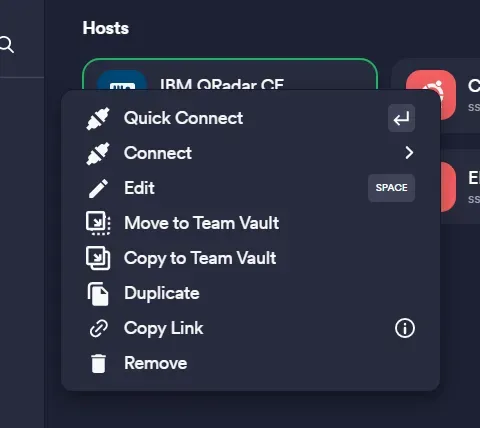The height and width of the screenshot is (428, 480).
Task: Open the search magnifier icon in the sidebar
Action: coord(7,45)
